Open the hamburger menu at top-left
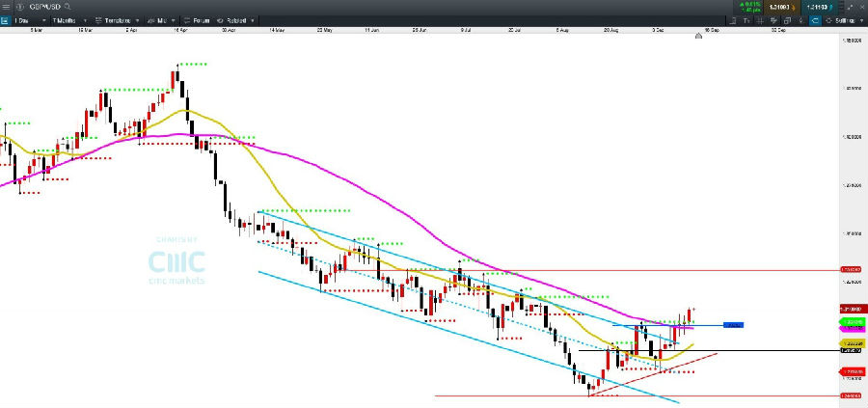This screenshot has width=868, height=408. coord(6,7)
